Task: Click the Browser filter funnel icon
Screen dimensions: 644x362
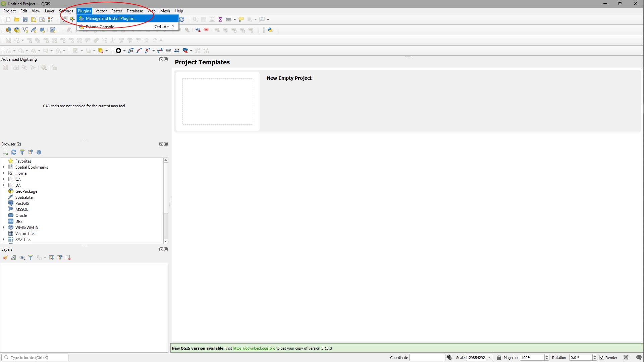Action: click(22, 152)
